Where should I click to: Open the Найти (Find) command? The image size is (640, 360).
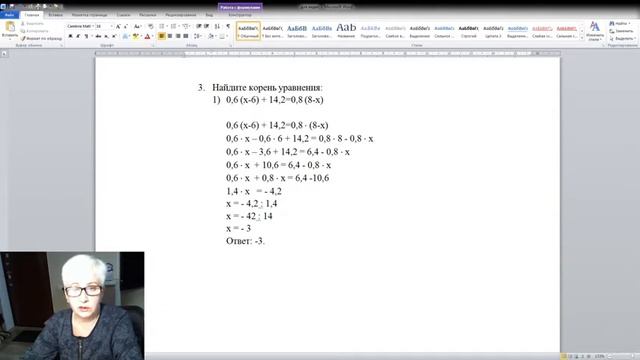(620, 24)
